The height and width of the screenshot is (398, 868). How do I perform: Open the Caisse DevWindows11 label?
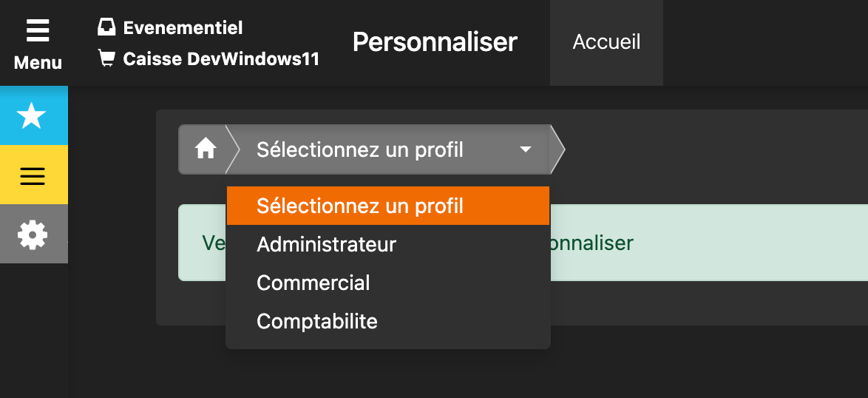coord(221,58)
